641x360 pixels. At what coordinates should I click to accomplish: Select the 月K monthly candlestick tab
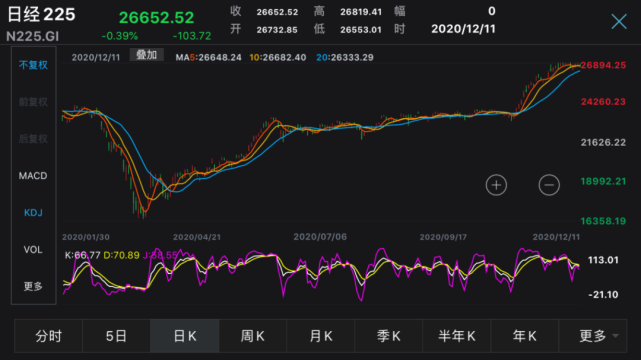pyautogui.click(x=321, y=336)
